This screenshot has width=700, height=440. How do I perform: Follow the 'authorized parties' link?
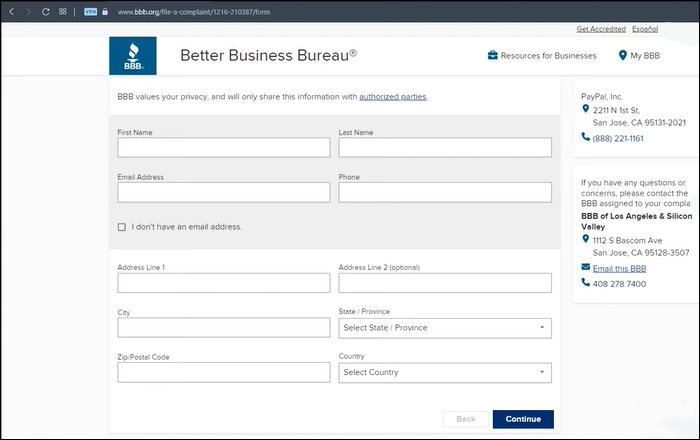(x=392, y=96)
